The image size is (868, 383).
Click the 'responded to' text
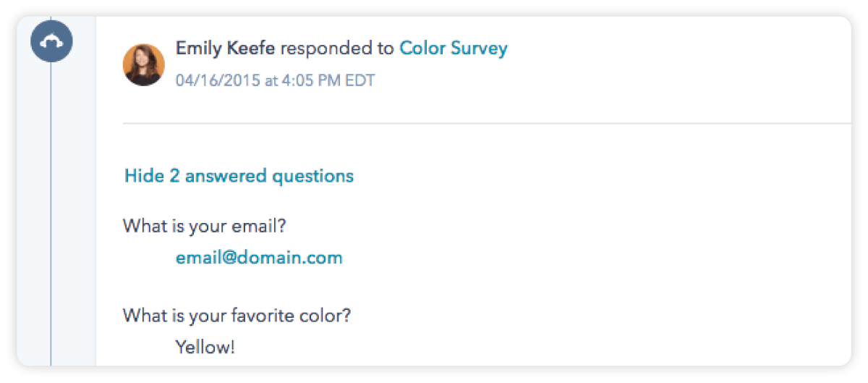[x=338, y=49]
